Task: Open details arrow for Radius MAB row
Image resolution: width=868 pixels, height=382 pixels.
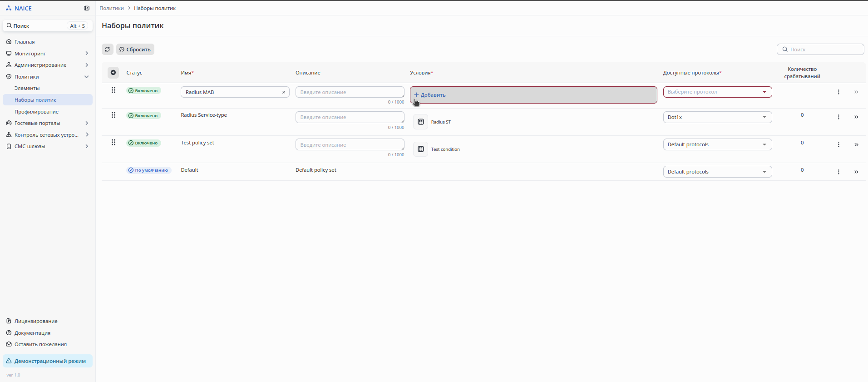Action: pyautogui.click(x=856, y=92)
